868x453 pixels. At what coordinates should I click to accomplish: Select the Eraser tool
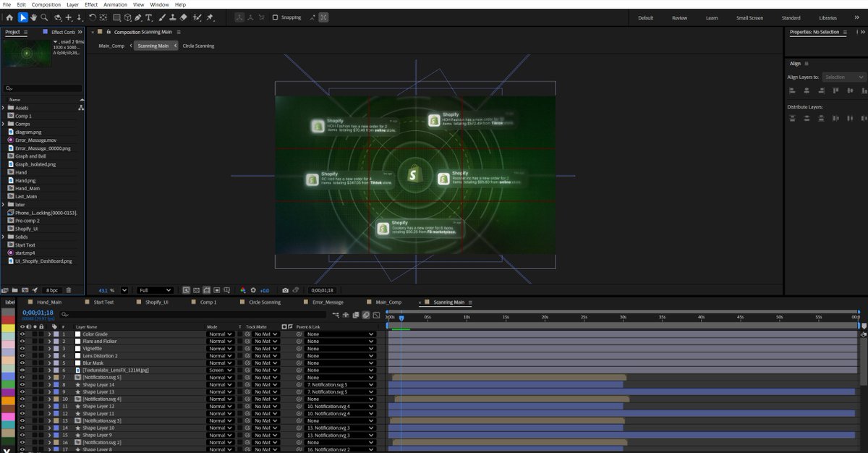(183, 17)
